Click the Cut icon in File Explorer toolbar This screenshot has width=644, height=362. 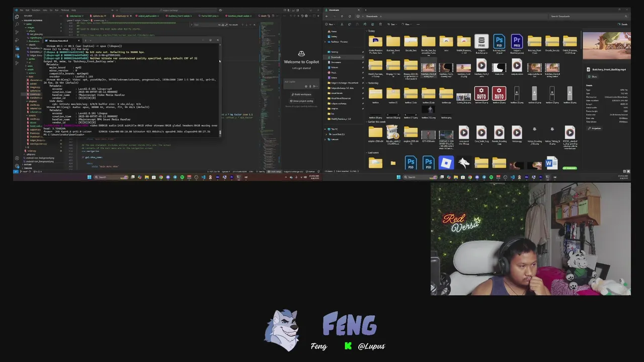342,24
